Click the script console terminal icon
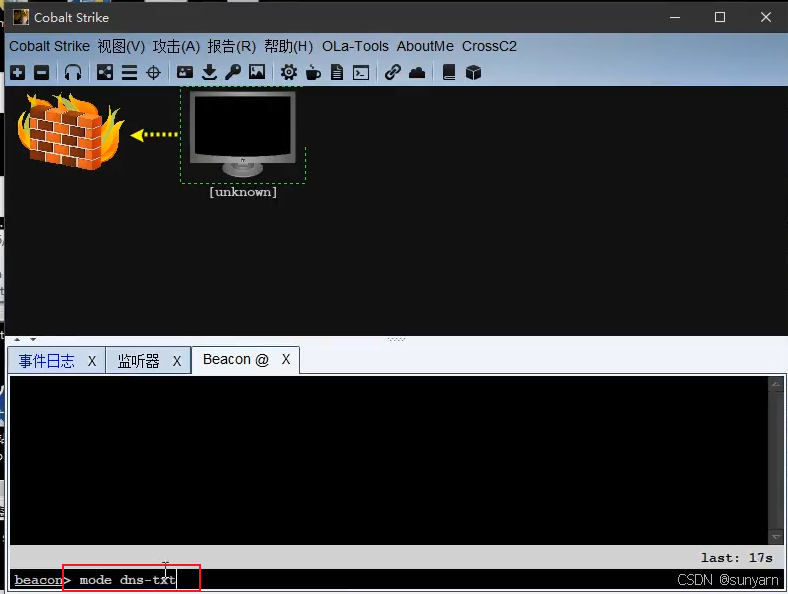The image size is (788, 594). (x=361, y=73)
